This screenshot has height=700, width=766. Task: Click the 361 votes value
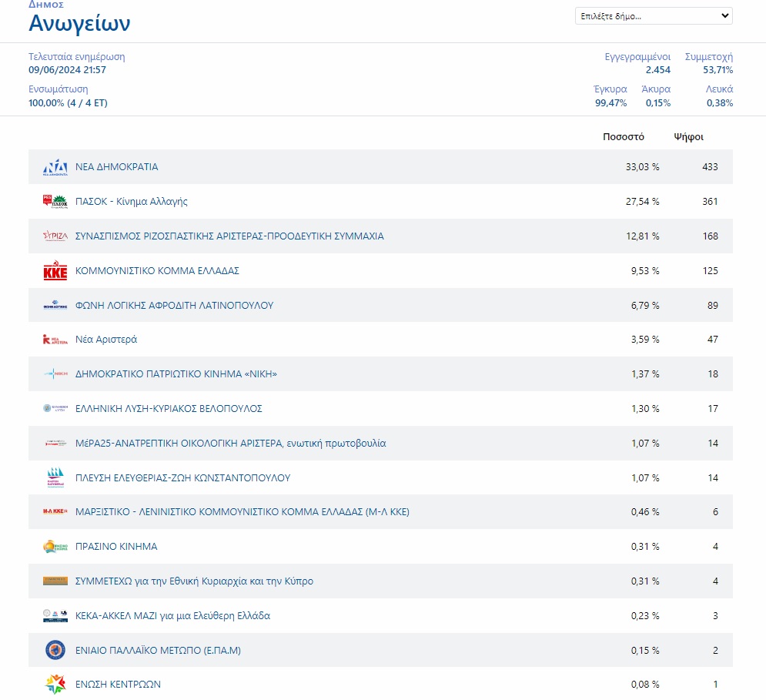click(710, 202)
